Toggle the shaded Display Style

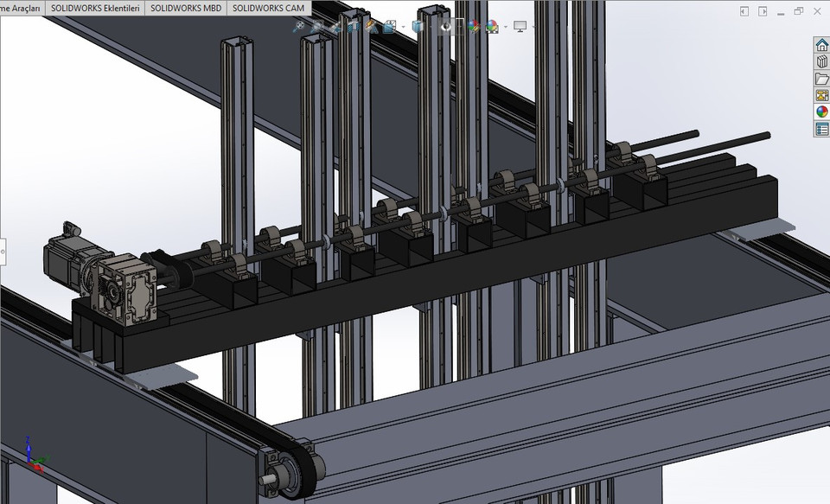[x=418, y=26]
